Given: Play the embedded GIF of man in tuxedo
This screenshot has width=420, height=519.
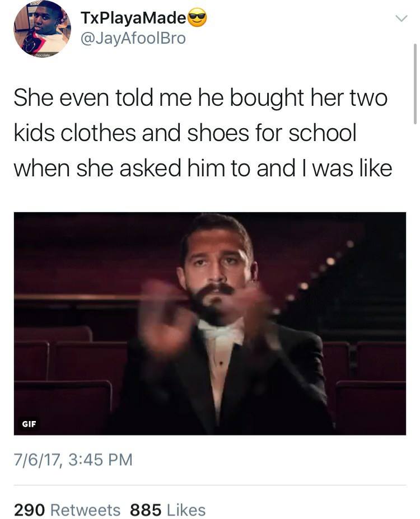Looking at the screenshot, I should [210, 324].
